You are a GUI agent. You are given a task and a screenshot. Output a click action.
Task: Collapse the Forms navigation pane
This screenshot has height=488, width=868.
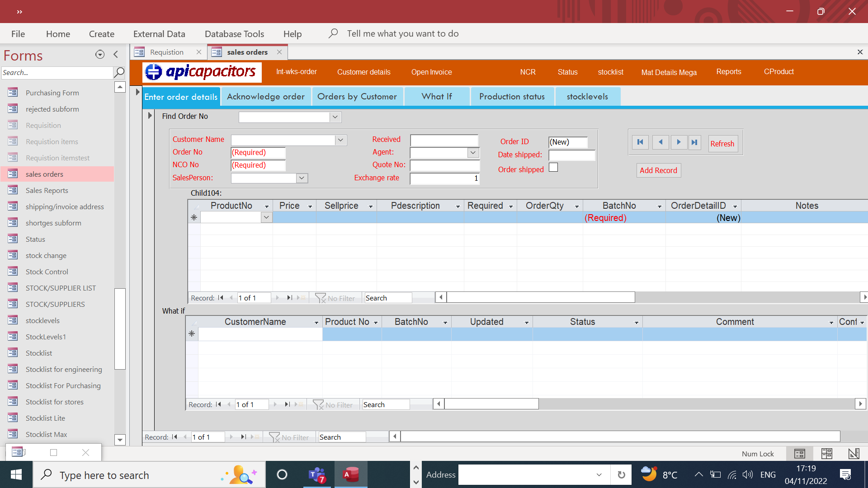(x=116, y=55)
